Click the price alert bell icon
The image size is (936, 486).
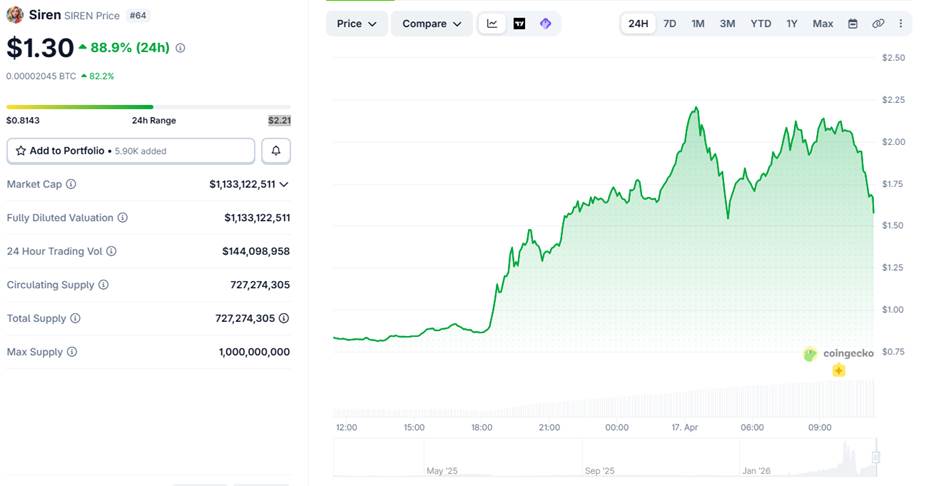pyautogui.click(x=276, y=151)
